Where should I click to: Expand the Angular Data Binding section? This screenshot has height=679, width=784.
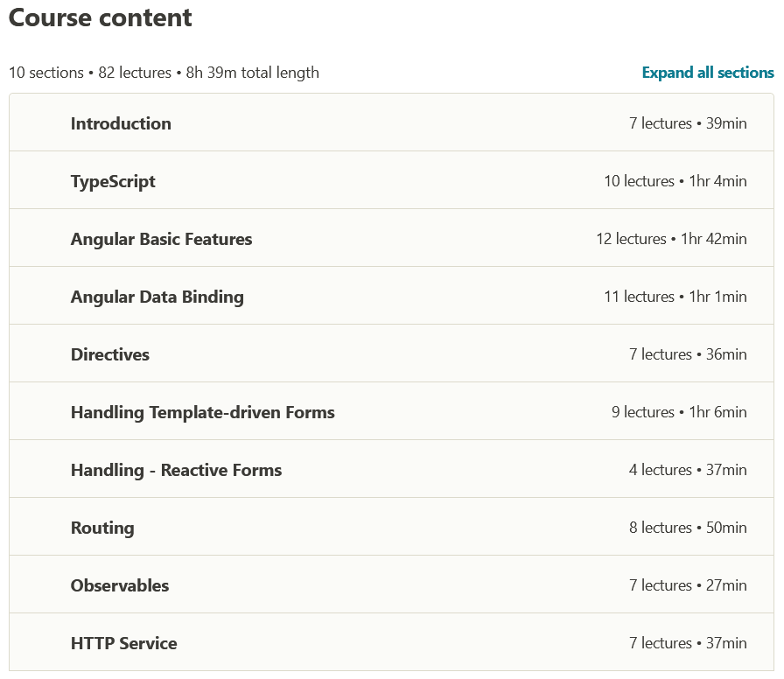[391, 296]
